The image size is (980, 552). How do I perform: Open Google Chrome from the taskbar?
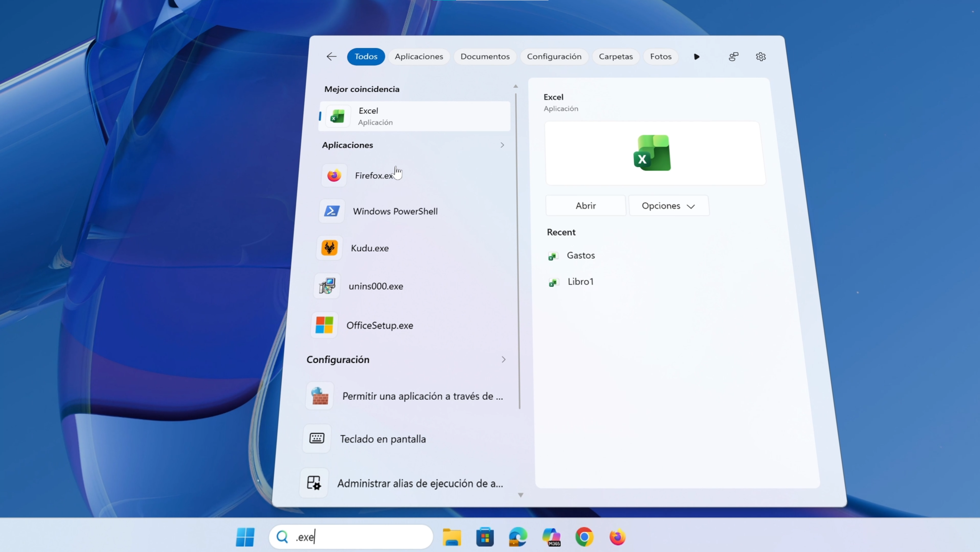[584, 537]
